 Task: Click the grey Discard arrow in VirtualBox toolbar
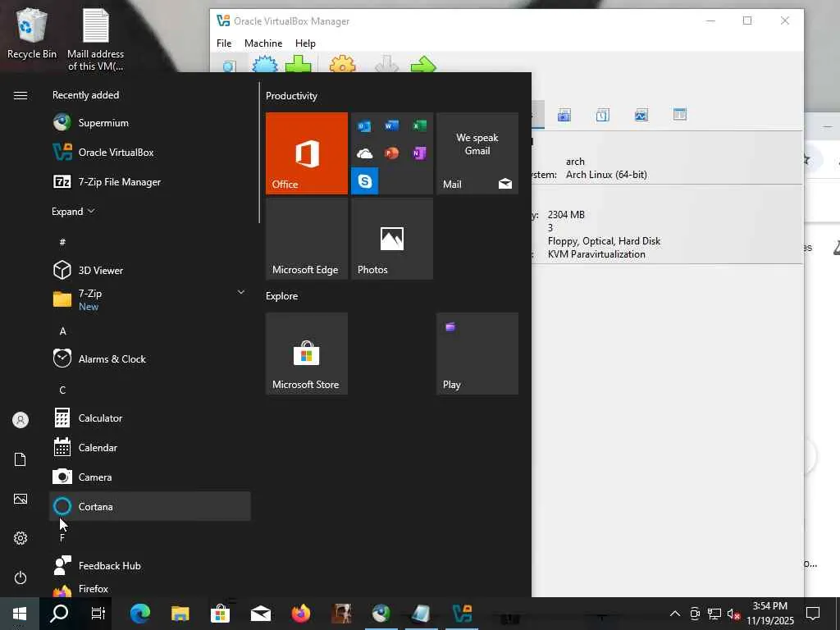click(x=387, y=64)
